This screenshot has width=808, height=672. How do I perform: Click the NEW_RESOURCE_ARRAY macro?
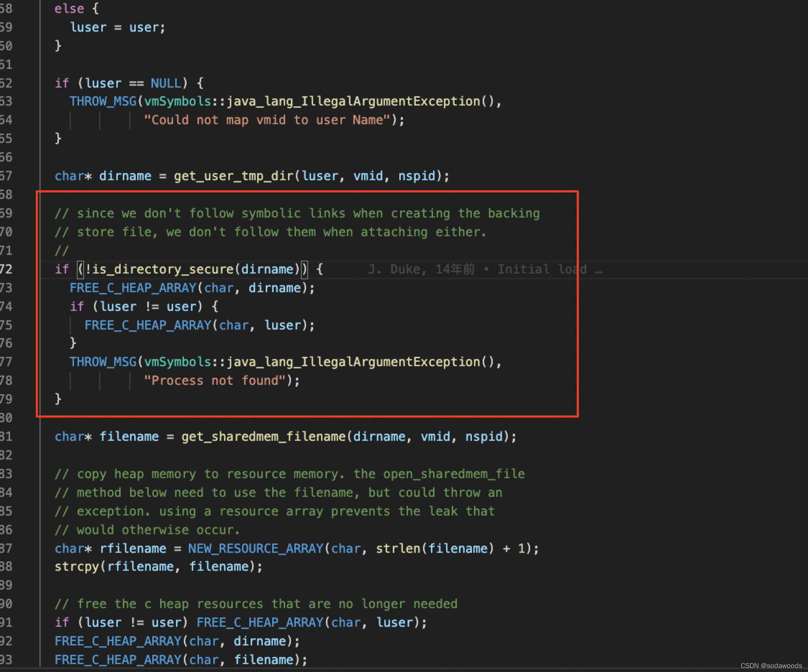[x=255, y=549]
